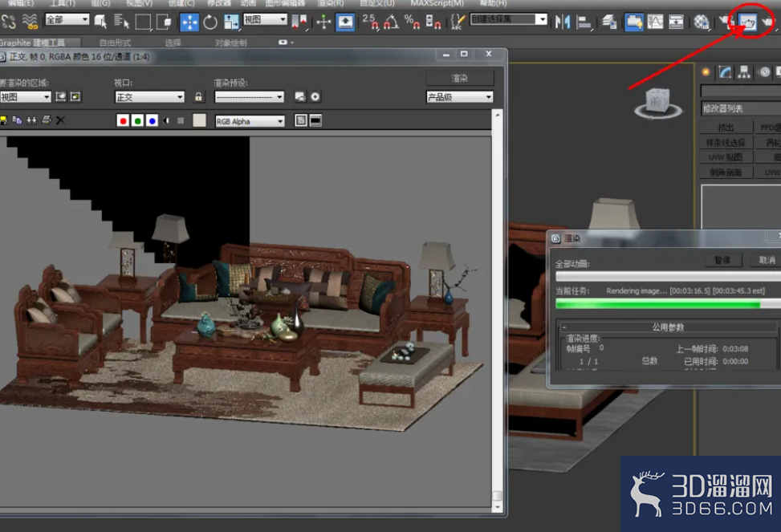Screen dimensions: 781x532
Task: Select the Select Object tool
Action: [x=100, y=22]
